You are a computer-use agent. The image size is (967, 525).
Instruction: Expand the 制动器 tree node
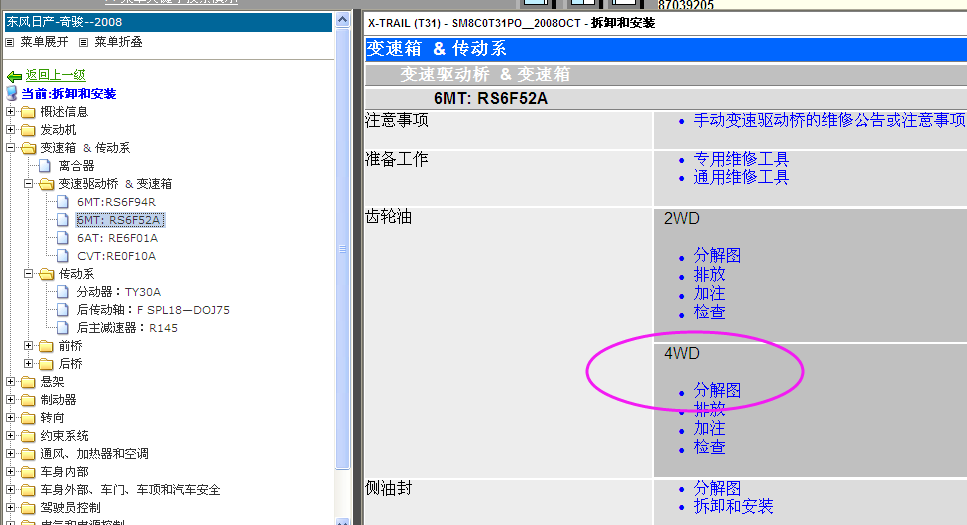coord(10,399)
